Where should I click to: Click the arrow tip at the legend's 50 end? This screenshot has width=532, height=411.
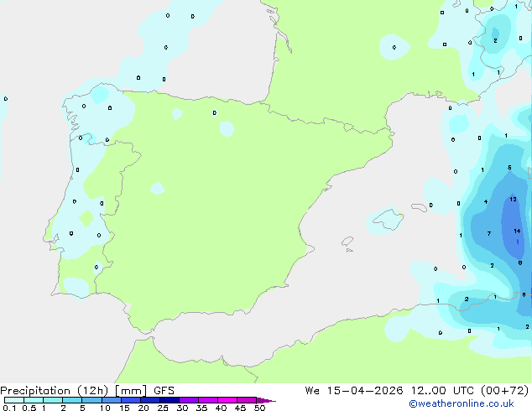pyautogui.click(x=267, y=400)
